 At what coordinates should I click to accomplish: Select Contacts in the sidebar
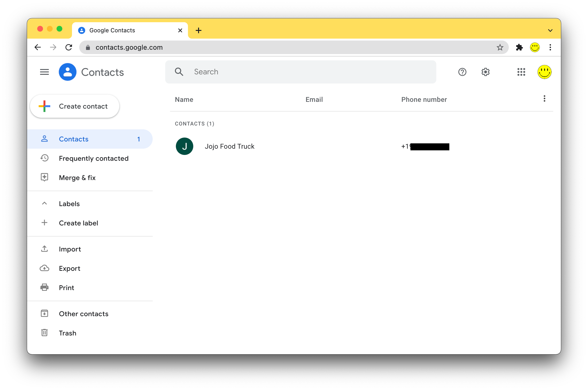click(90, 139)
